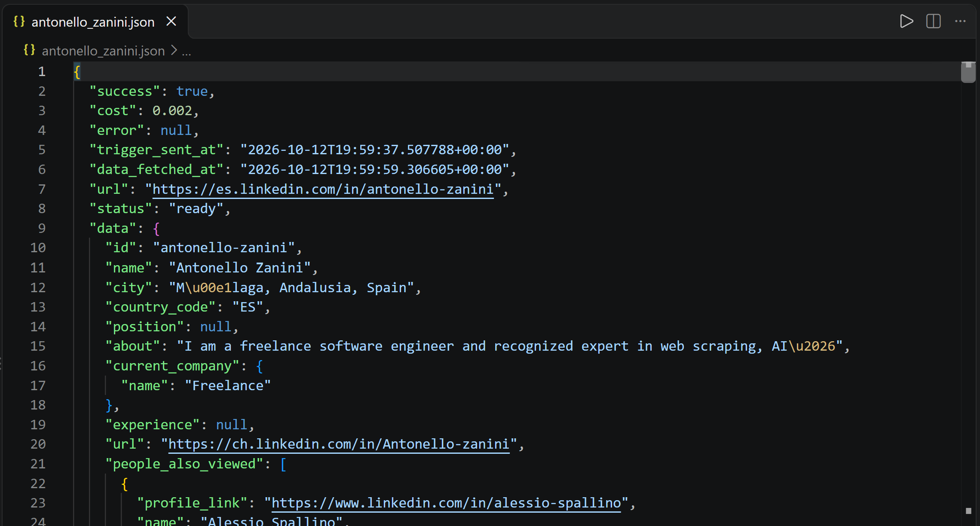Open the More Actions ellipsis menu
The image size is (980, 526).
coord(960,21)
